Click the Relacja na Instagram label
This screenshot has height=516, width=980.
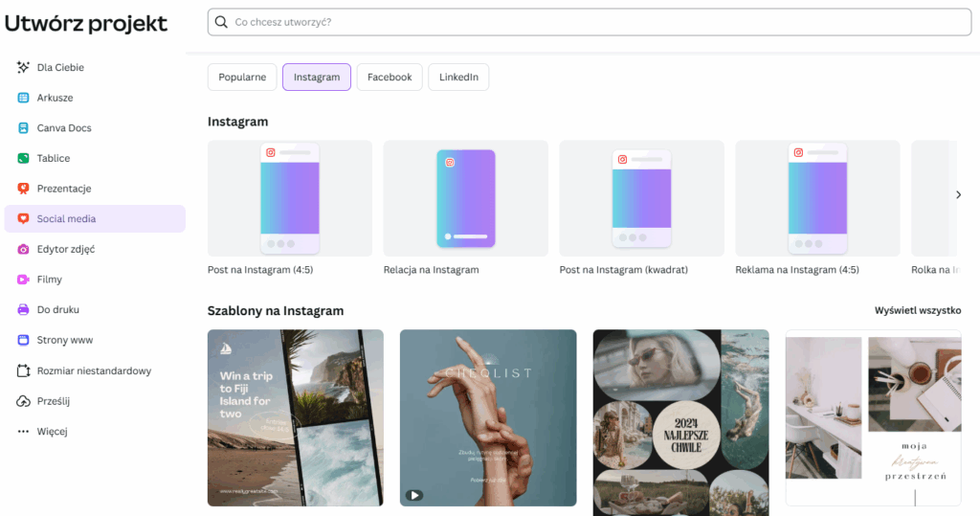[x=432, y=270]
